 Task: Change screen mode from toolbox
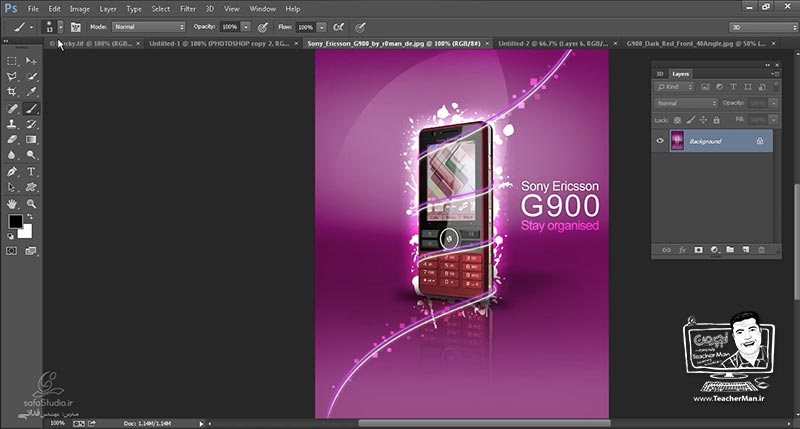pyautogui.click(x=31, y=251)
